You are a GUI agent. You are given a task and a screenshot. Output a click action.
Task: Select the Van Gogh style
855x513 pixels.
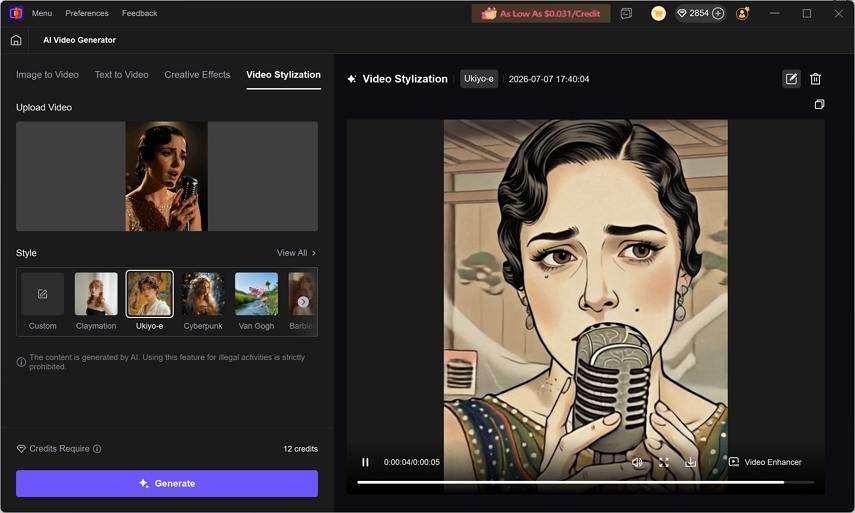[256, 301]
